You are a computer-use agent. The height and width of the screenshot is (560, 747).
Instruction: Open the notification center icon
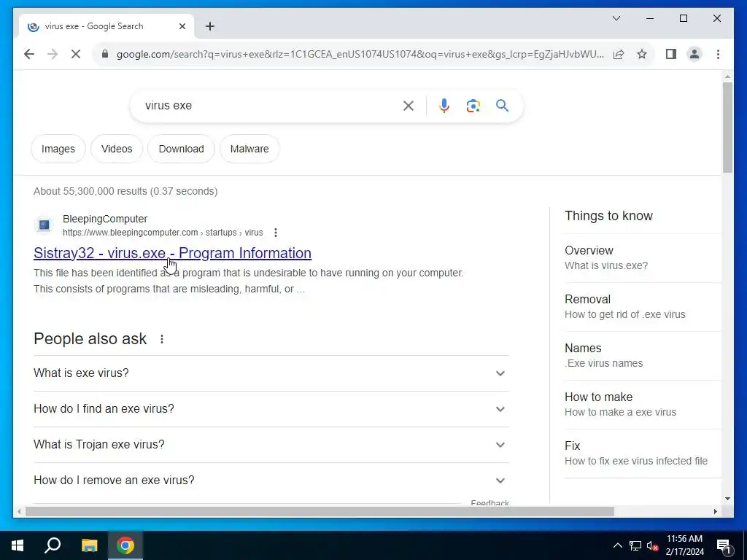coord(724,545)
